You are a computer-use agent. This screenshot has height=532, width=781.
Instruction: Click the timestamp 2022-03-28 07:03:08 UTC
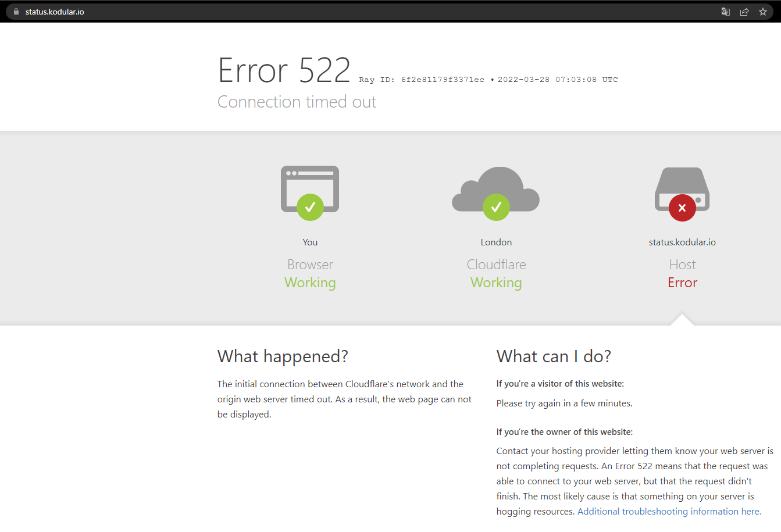tap(558, 80)
